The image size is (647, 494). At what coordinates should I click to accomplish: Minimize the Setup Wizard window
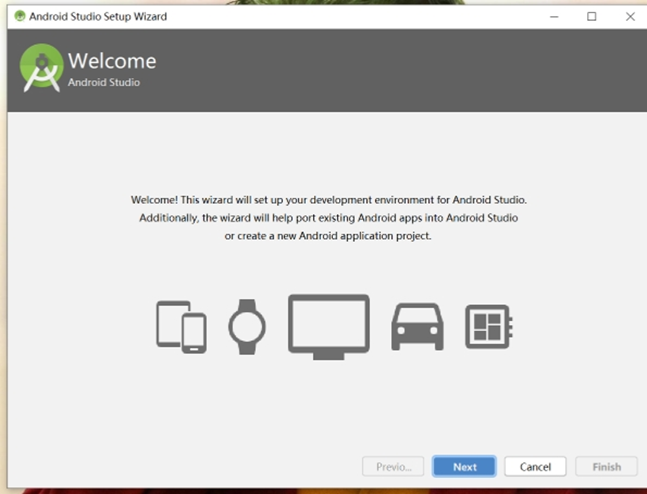click(x=554, y=17)
